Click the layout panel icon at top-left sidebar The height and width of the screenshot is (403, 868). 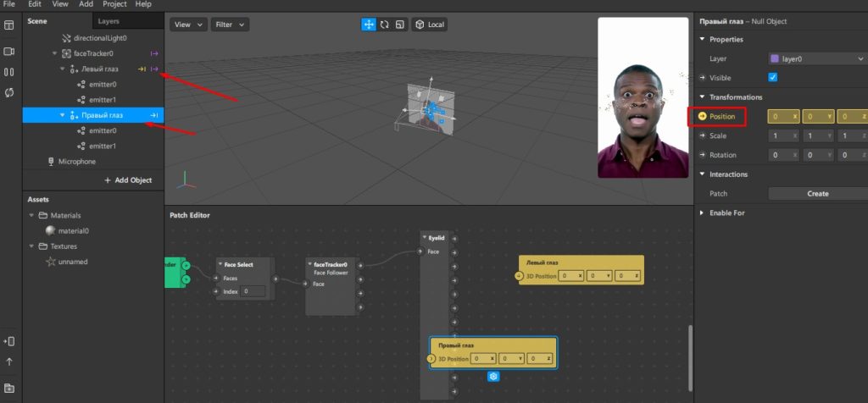[9, 25]
